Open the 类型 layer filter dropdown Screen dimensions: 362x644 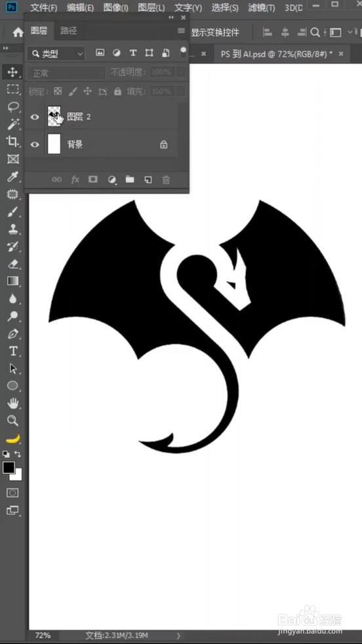[56, 53]
